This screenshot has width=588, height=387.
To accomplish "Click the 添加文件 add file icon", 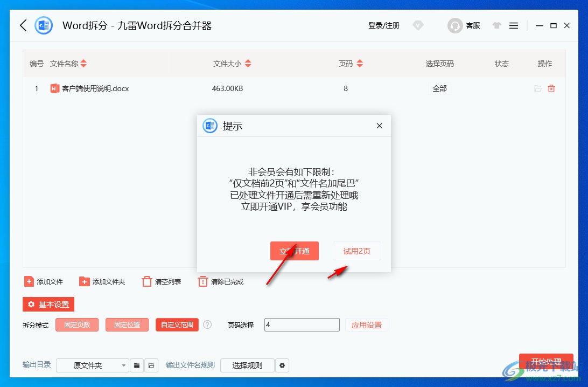I will [29, 281].
